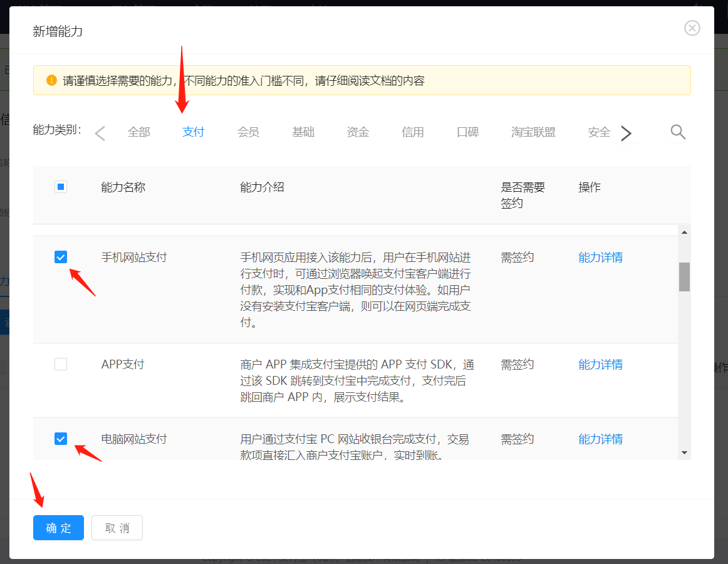
Task: Open 能力详情 for APP支付
Action: (600, 364)
